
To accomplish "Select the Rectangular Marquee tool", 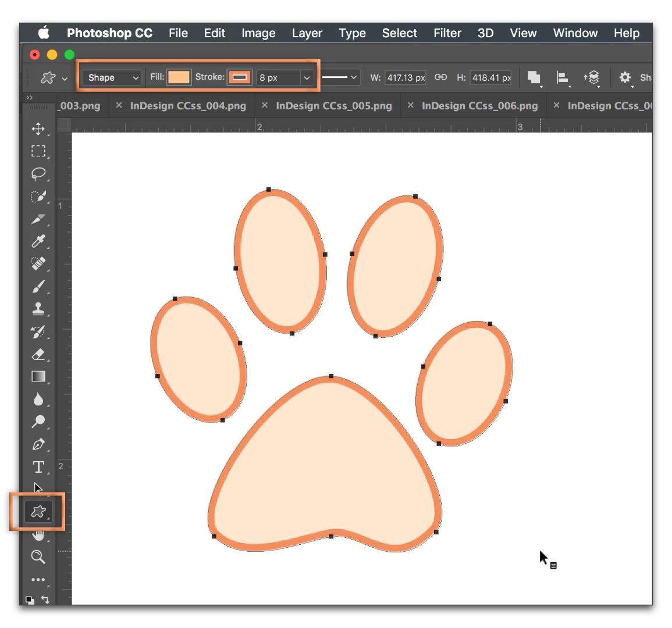I will (38, 151).
